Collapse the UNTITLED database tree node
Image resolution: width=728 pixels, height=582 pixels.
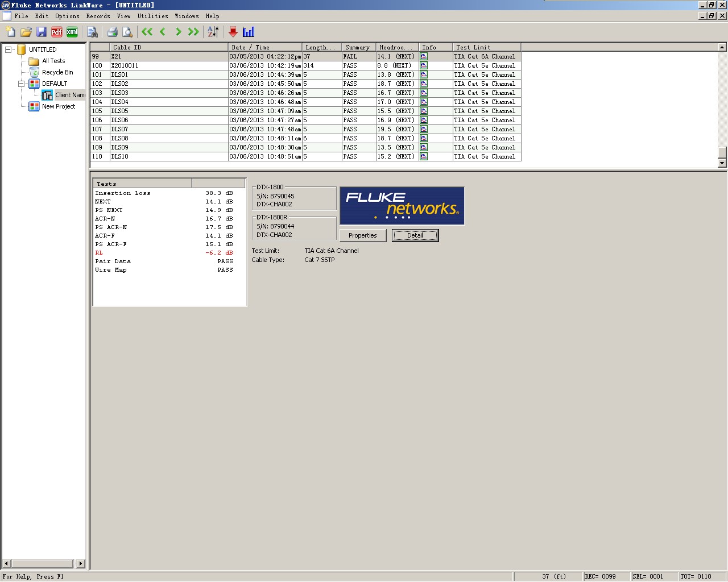(x=8, y=49)
